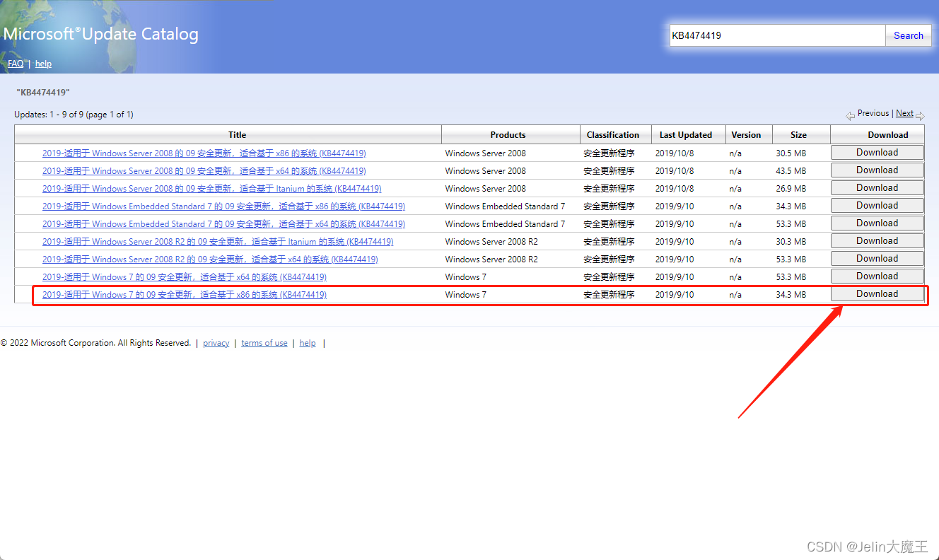Click the Updates: 1 - 9 of 9 text
939x560 pixels.
74,115
